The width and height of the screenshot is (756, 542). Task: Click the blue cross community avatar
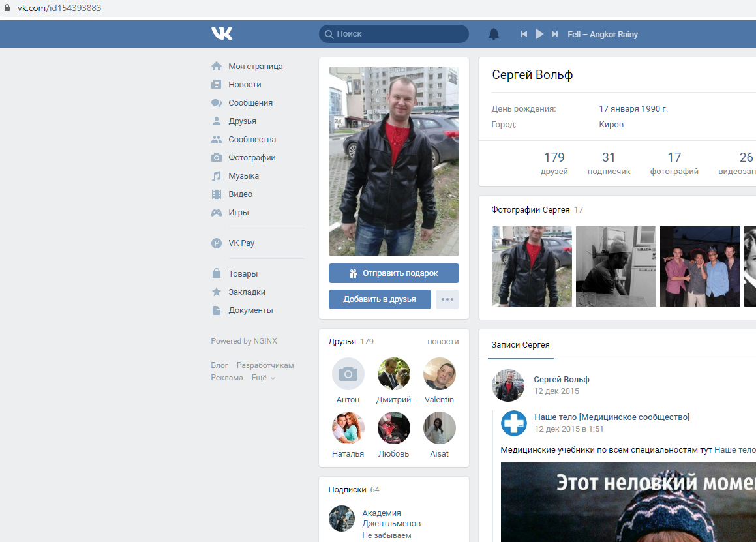click(x=514, y=423)
